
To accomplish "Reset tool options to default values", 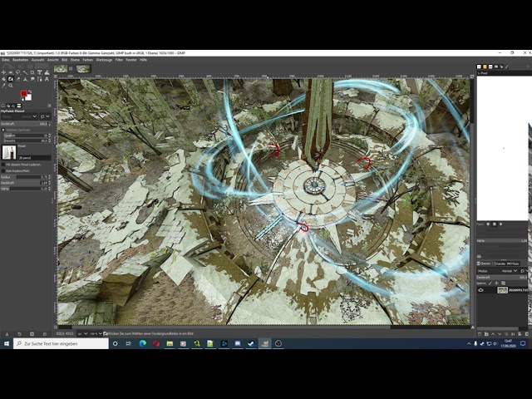I will 44,334.
